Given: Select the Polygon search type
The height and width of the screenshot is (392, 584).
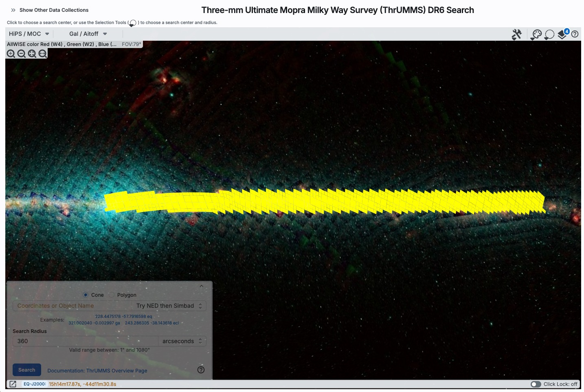Looking at the screenshot, I should [112, 295].
